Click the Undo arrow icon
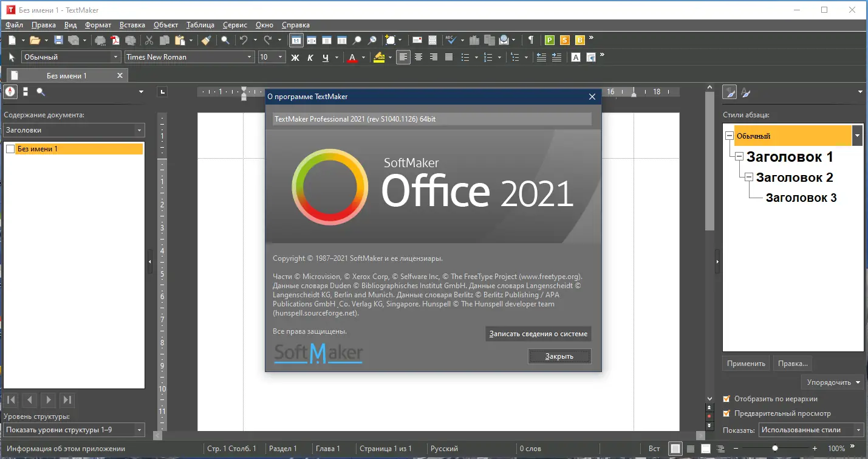 [244, 40]
